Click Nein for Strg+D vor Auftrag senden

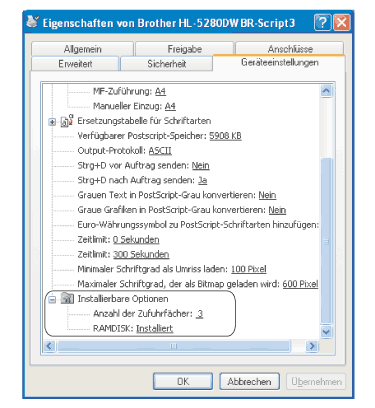200,165
